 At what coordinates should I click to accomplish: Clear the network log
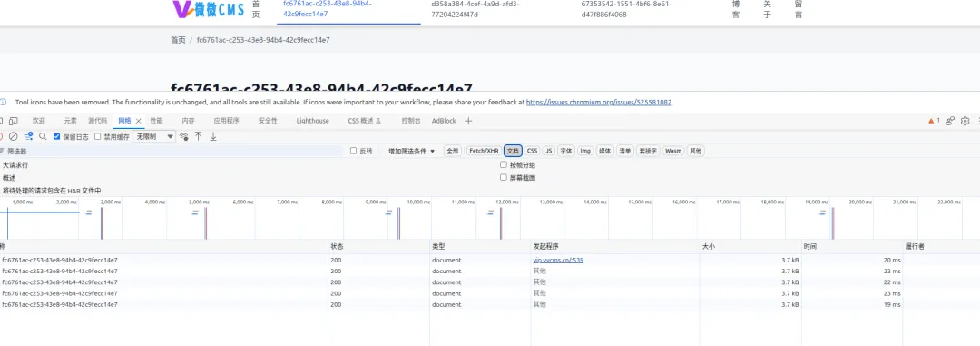pos(13,136)
